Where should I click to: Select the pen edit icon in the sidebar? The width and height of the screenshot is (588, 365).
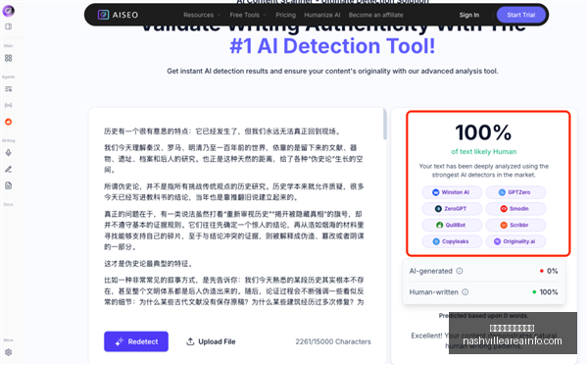[8, 170]
